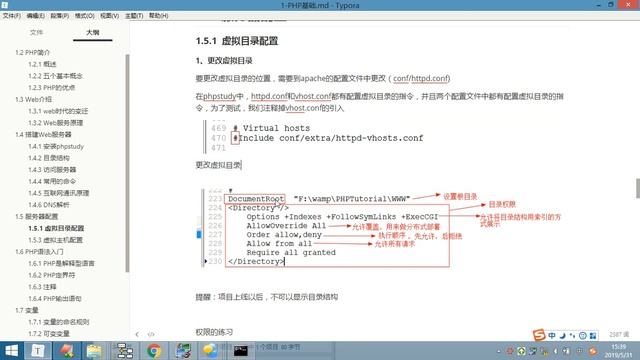The width and height of the screenshot is (640, 360).
Task: Go to outline item 1.3 Web介绍
Action: [33, 99]
